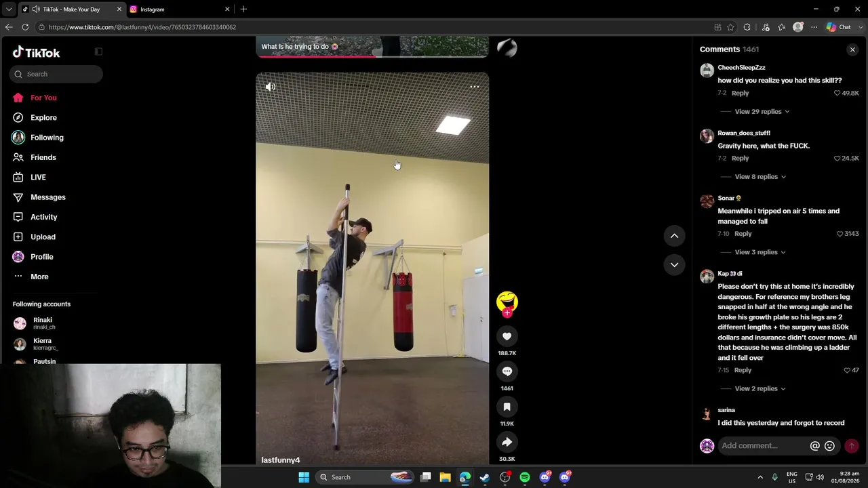
Task: Open Spotify from the taskbar
Action: tap(525, 477)
